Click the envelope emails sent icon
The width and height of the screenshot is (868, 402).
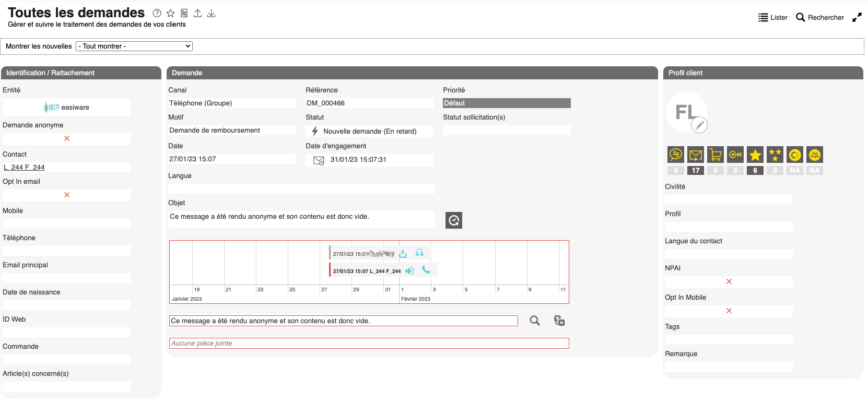point(696,155)
